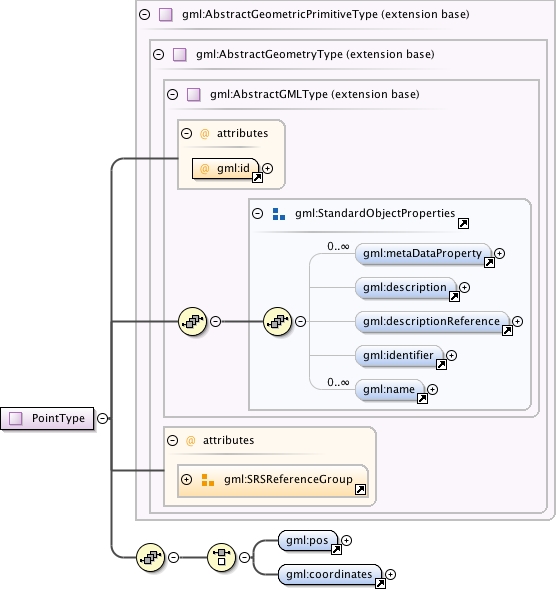
Task: Select the gml:descriptionReference element
Action: tap(432, 322)
